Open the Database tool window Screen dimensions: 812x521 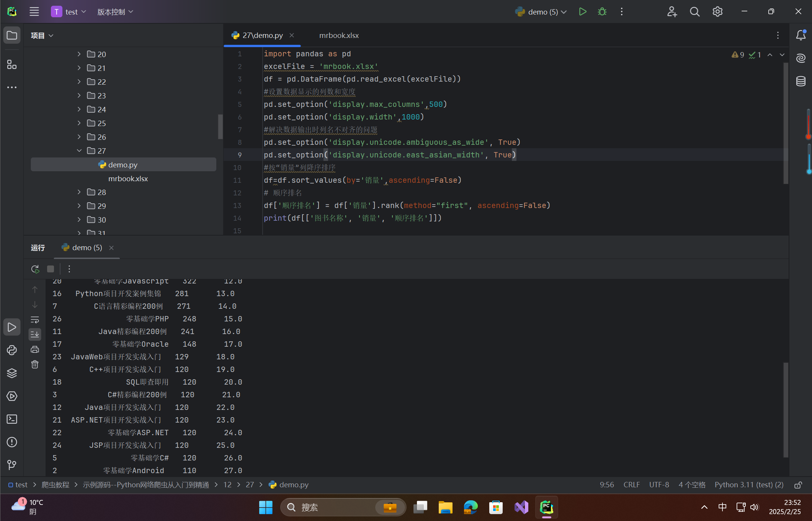pyautogui.click(x=801, y=81)
